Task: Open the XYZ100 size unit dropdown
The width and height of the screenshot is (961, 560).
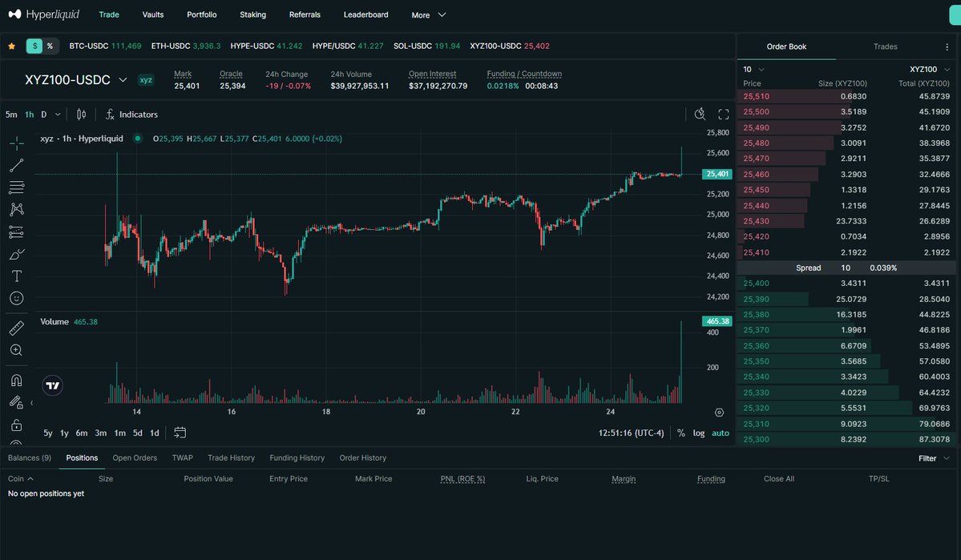Action: coord(930,69)
